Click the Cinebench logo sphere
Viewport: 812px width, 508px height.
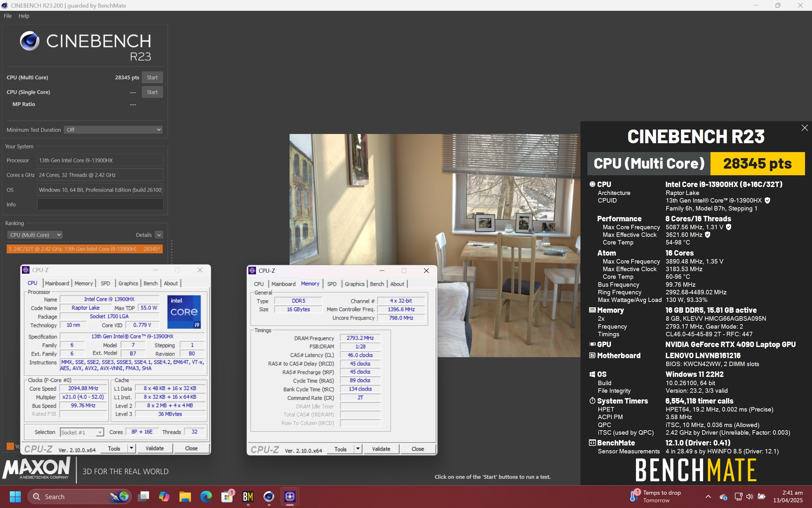(29, 41)
